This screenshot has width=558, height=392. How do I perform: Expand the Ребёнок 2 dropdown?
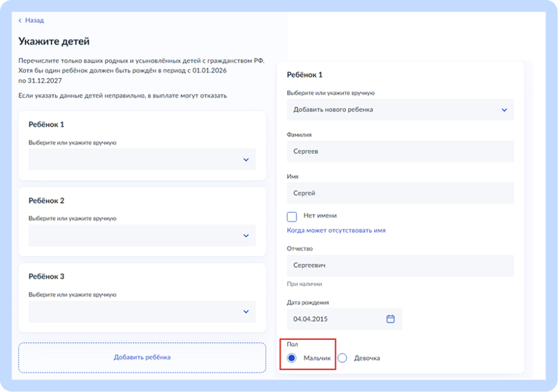pos(142,236)
